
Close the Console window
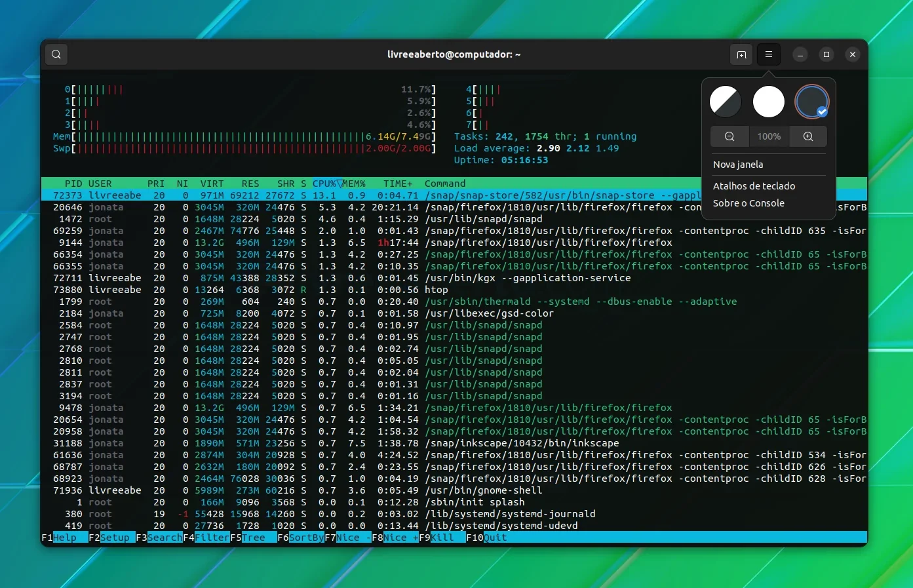[x=853, y=54]
